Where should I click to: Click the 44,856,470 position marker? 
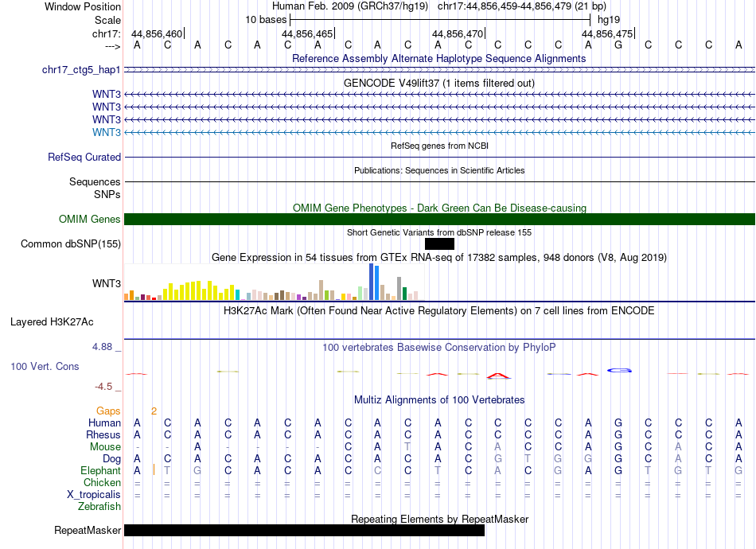point(458,33)
